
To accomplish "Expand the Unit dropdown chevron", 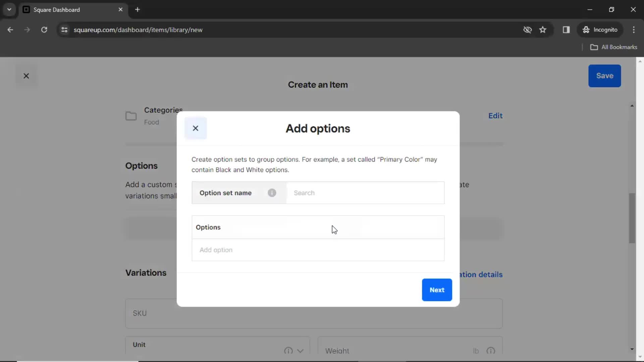I will point(300,351).
